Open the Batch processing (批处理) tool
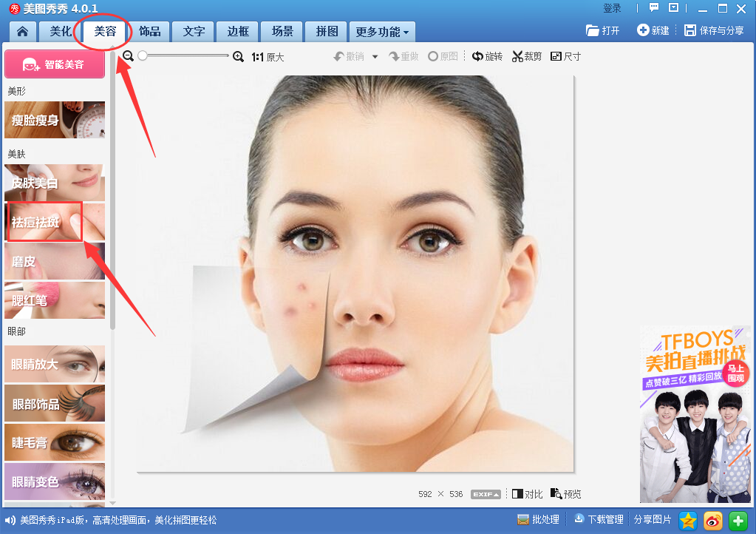Image resolution: width=756 pixels, height=534 pixels. point(539,520)
